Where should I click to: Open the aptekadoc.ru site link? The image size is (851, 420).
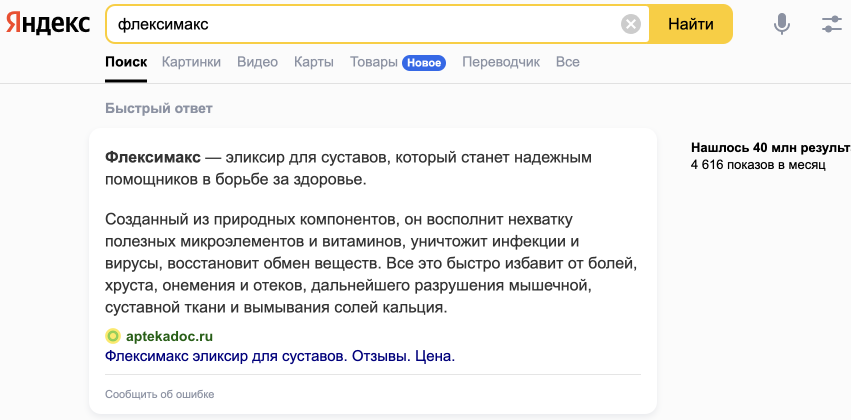point(169,337)
